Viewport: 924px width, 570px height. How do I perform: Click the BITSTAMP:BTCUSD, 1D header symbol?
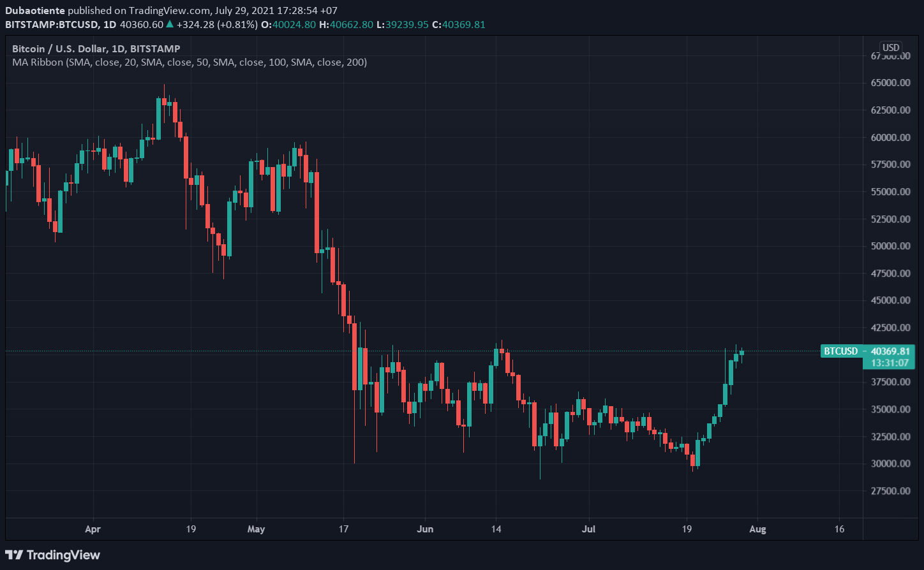[61, 25]
